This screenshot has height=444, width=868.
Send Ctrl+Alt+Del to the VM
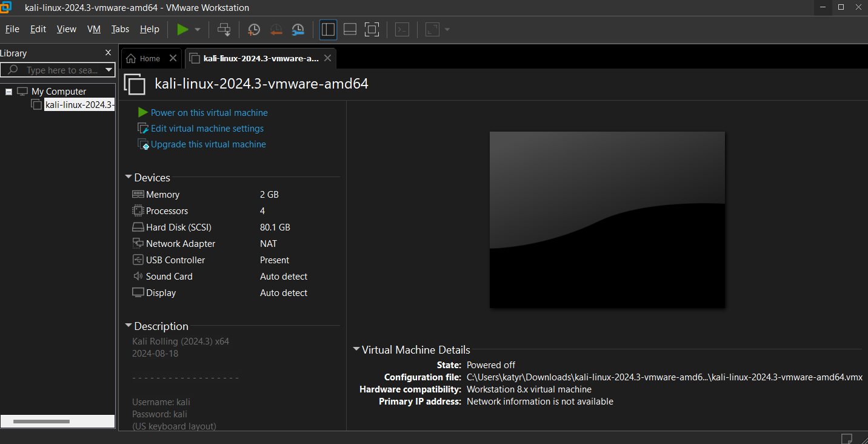(x=224, y=29)
